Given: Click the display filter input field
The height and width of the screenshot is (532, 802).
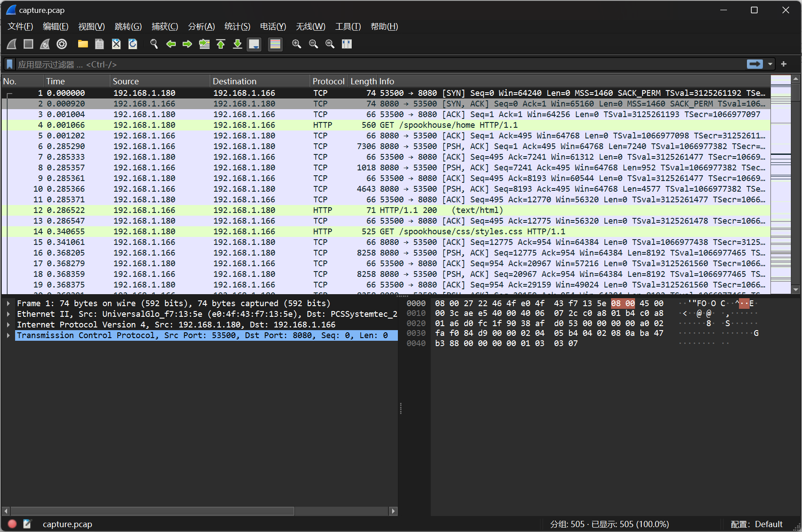Looking at the screenshot, I should [380, 64].
